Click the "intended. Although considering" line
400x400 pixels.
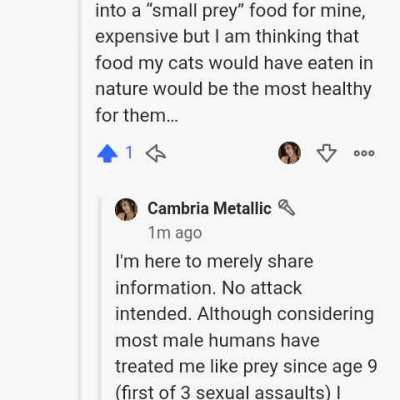[244, 314]
